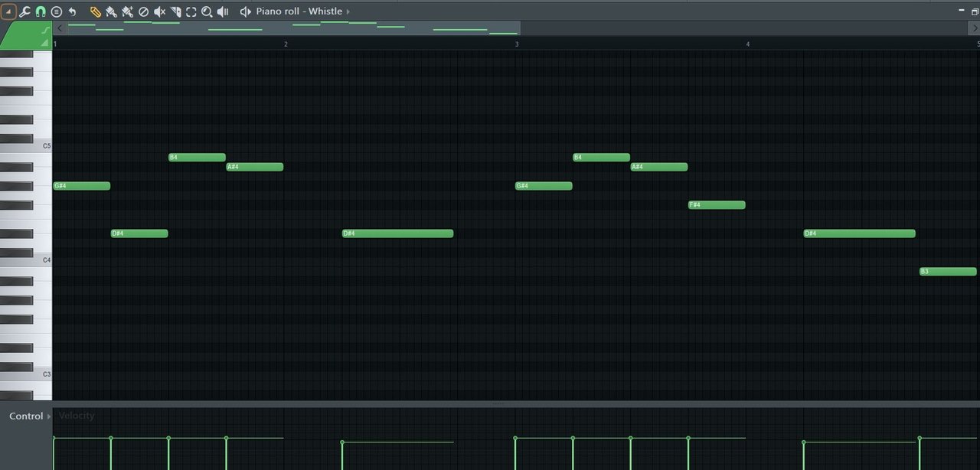This screenshot has height=470, width=980.
Task: Click the bar 1 marker on the timeline
Action: tap(55, 44)
